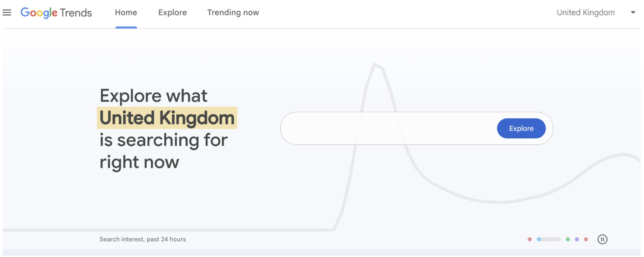Click the peak of the trend line

375,65
